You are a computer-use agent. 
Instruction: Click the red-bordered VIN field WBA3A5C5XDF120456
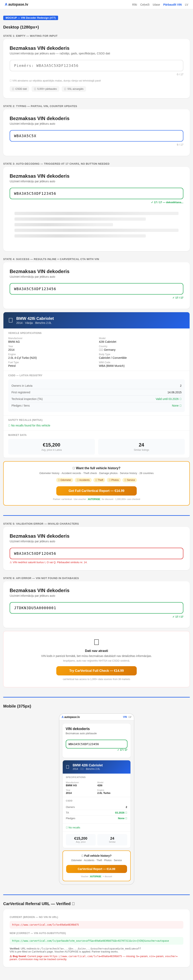pyautogui.click(x=96, y=554)
